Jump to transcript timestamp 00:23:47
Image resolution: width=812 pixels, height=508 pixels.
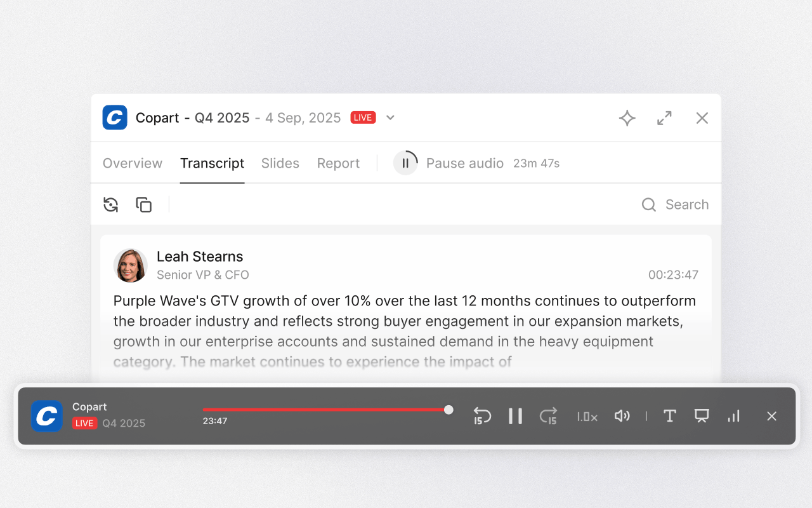(x=673, y=275)
